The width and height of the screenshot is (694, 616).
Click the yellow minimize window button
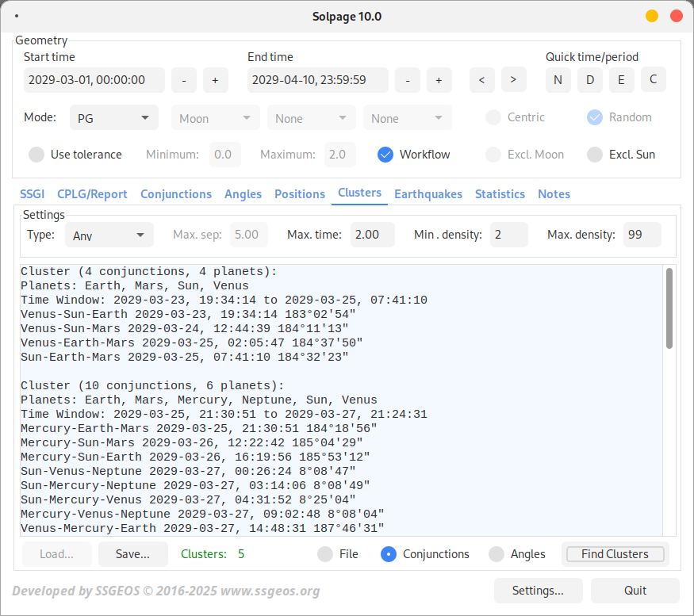tap(651, 16)
